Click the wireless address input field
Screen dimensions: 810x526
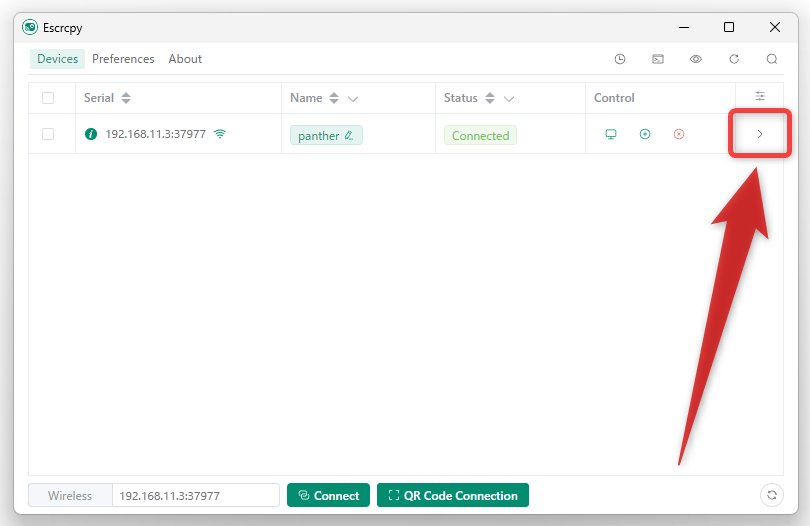(x=196, y=496)
